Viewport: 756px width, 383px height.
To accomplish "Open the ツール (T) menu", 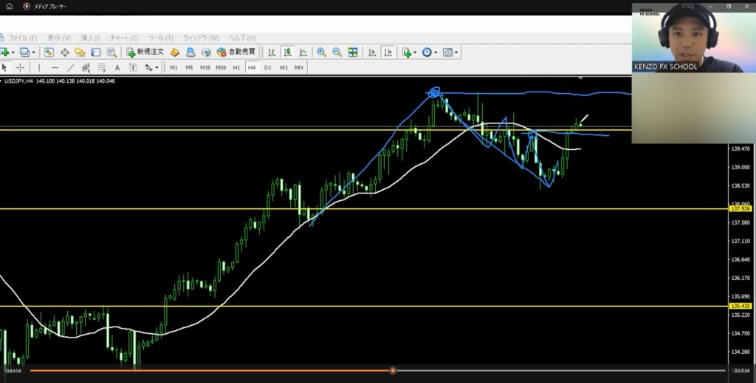I will coord(160,38).
